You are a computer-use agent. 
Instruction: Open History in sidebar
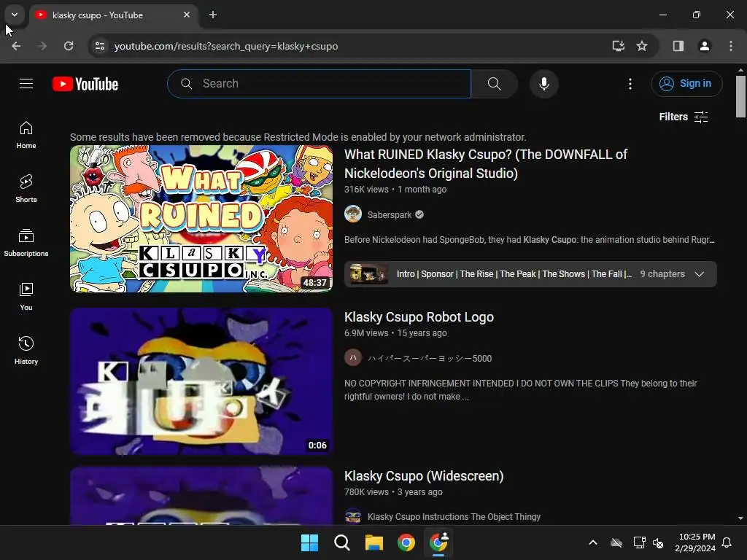(26, 350)
